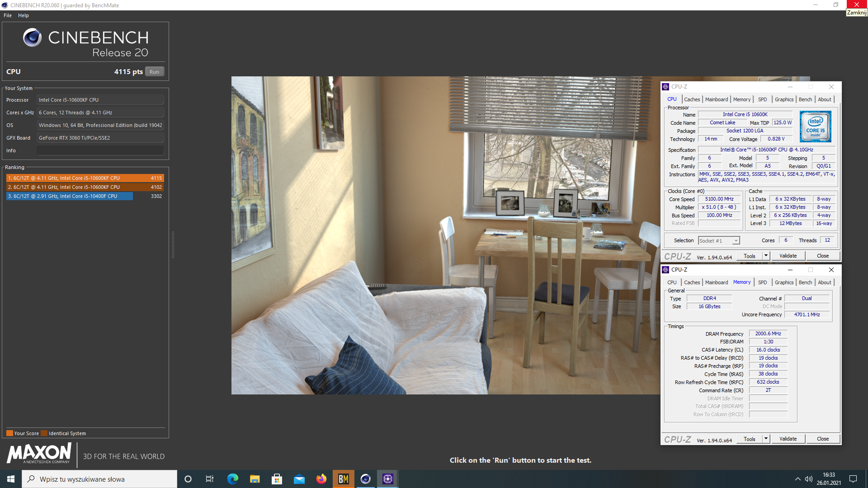This screenshot has height=488, width=868.
Task: Click Validate in upper CPU-Z
Action: pos(788,256)
